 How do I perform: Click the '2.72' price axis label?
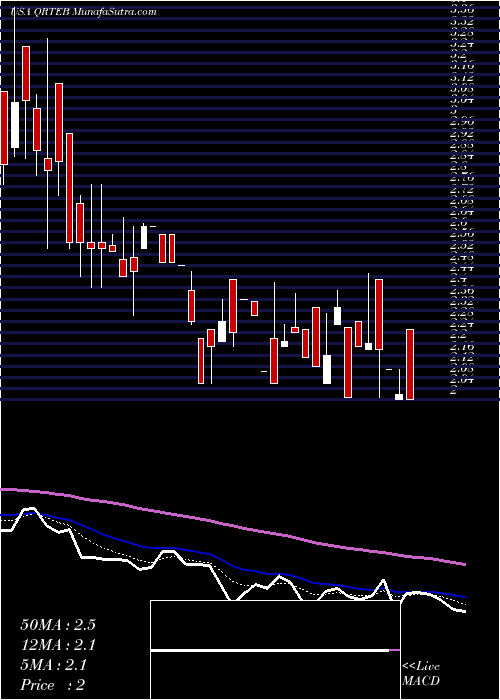click(x=462, y=190)
